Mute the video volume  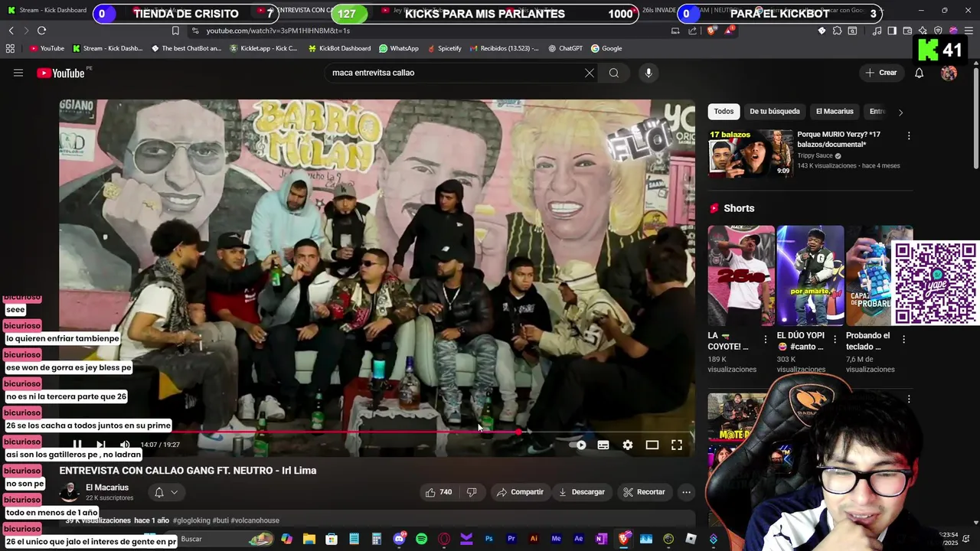125,445
